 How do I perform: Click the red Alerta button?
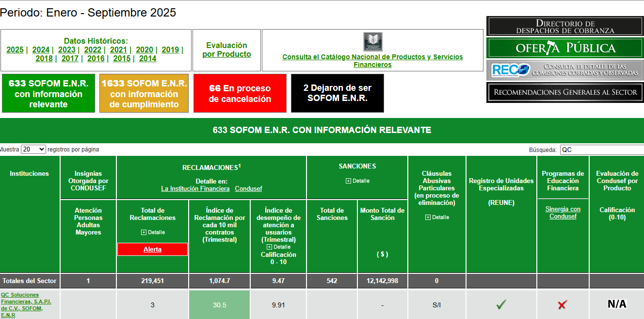(x=152, y=249)
